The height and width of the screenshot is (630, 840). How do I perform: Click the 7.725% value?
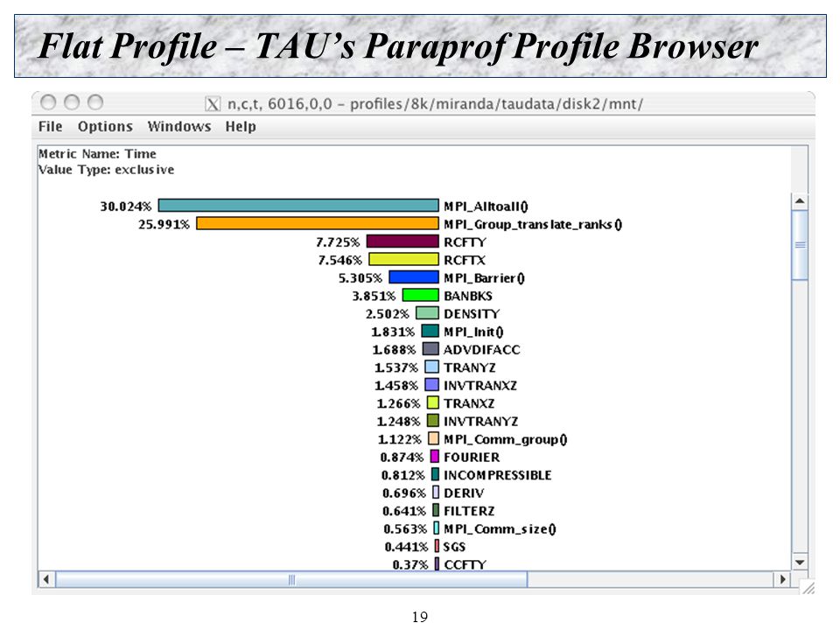(338, 242)
